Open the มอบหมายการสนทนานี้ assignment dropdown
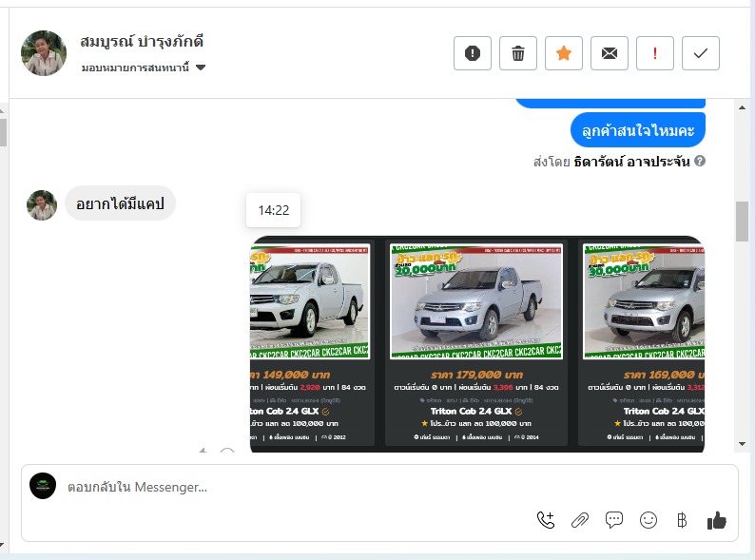The image size is (755, 560). click(x=144, y=68)
